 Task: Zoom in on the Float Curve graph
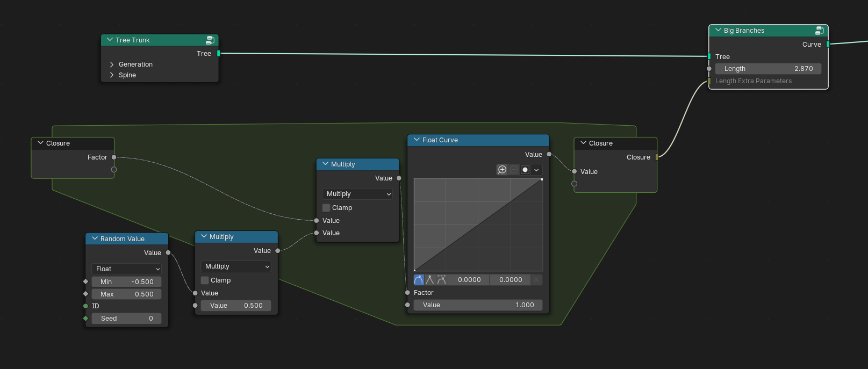[x=502, y=170]
